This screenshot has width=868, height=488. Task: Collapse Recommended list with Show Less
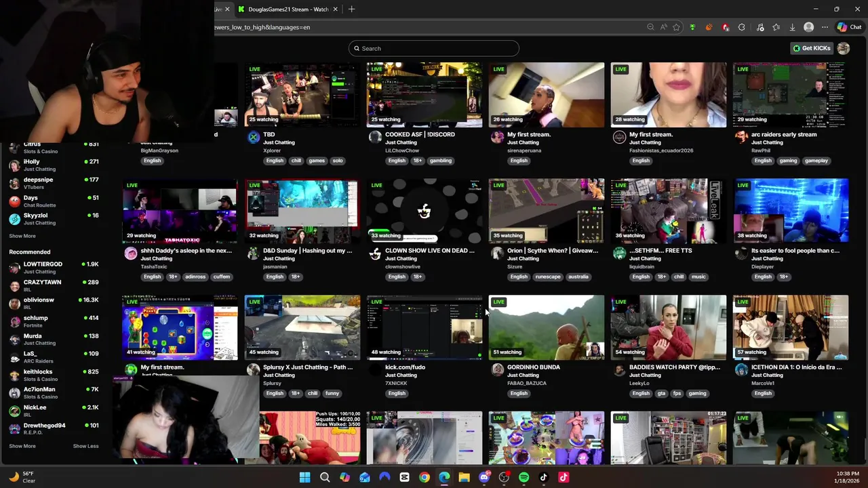click(x=85, y=446)
